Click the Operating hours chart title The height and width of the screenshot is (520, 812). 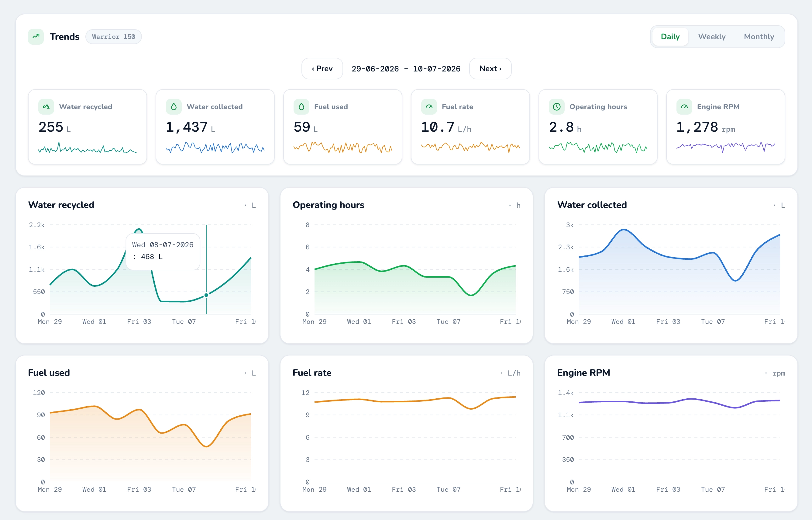click(x=328, y=205)
